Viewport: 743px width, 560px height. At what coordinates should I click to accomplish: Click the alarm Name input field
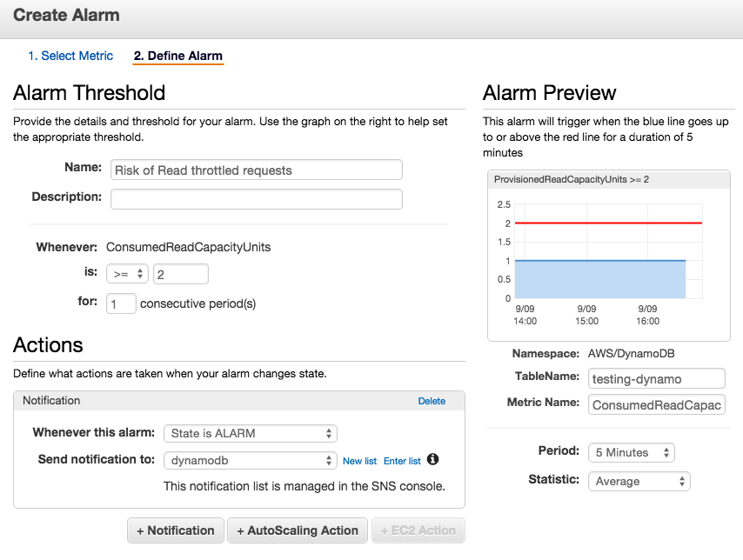click(x=256, y=170)
